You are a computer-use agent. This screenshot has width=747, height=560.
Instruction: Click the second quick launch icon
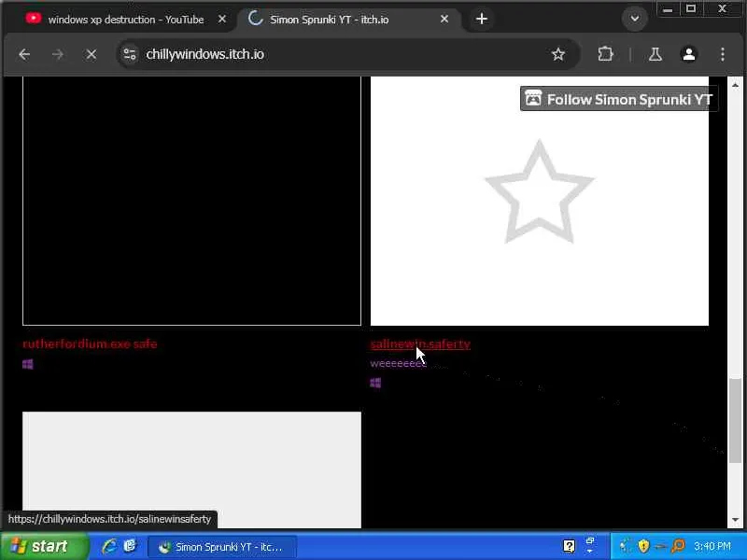pyautogui.click(x=130, y=546)
